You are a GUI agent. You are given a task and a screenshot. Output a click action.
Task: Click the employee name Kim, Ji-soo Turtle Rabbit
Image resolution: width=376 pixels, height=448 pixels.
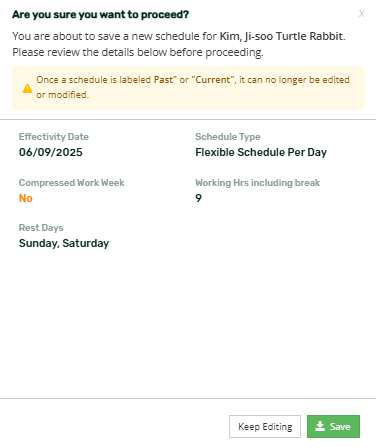click(x=281, y=36)
